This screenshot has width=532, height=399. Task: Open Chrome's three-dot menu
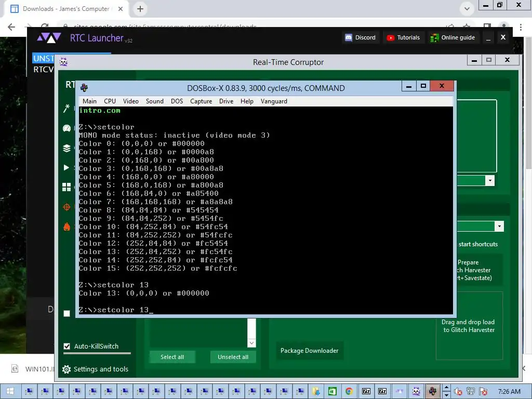click(521, 27)
